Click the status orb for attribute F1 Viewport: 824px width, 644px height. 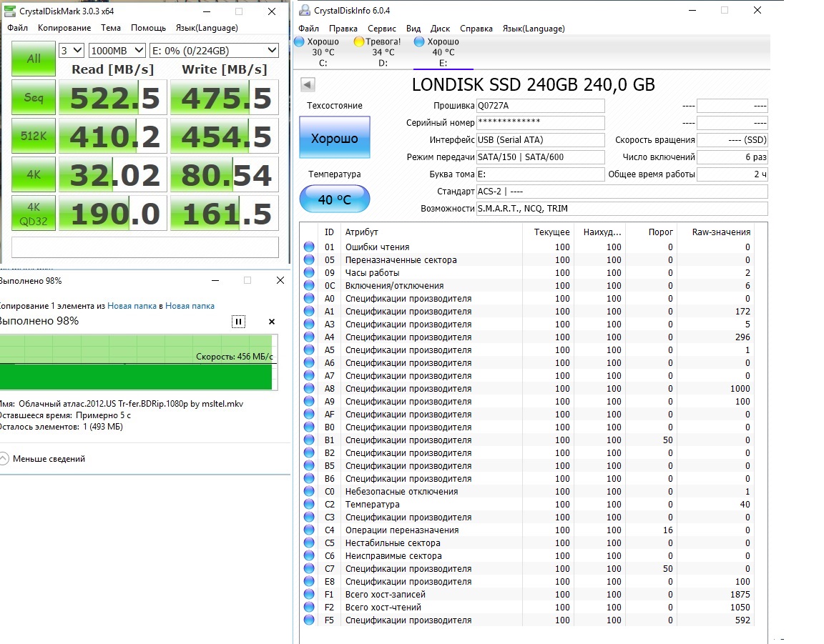coord(309,594)
